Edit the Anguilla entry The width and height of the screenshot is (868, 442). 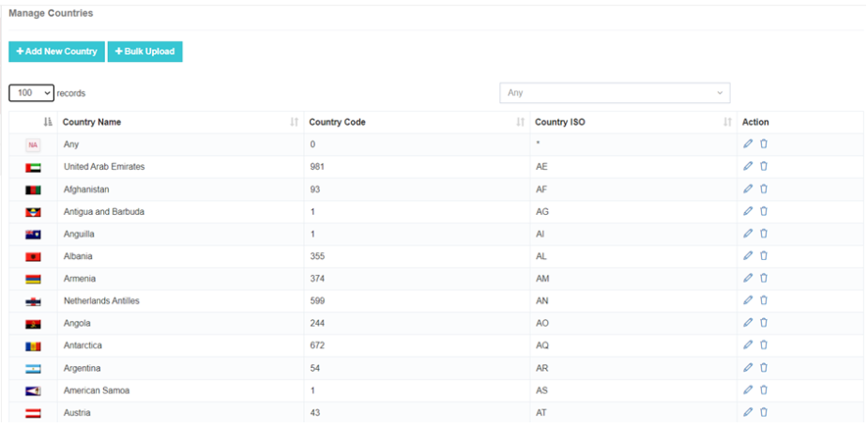pos(748,234)
